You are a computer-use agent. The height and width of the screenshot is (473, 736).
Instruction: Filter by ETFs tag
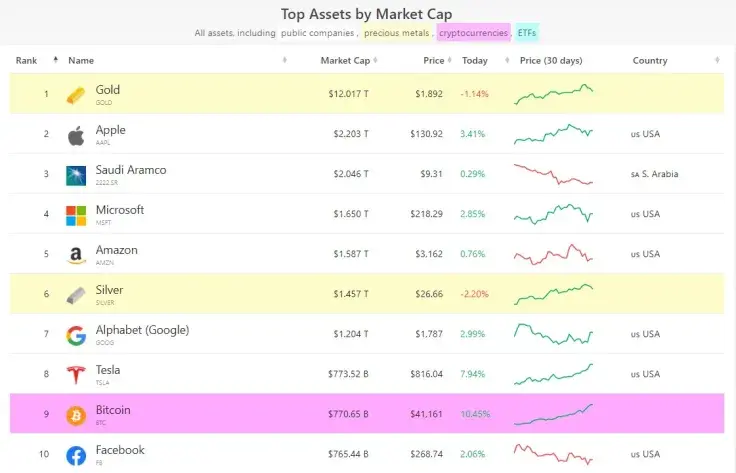pos(527,33)
